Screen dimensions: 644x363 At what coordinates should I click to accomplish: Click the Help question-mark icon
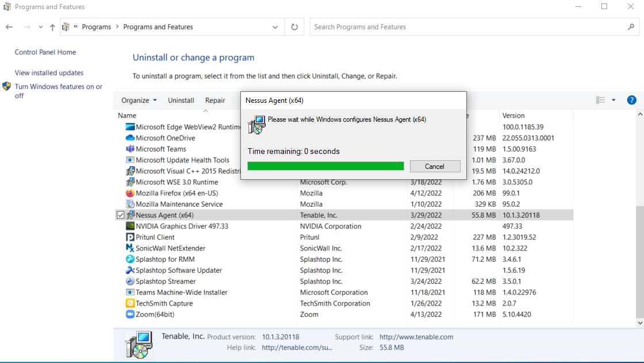(x=631, y=99)
